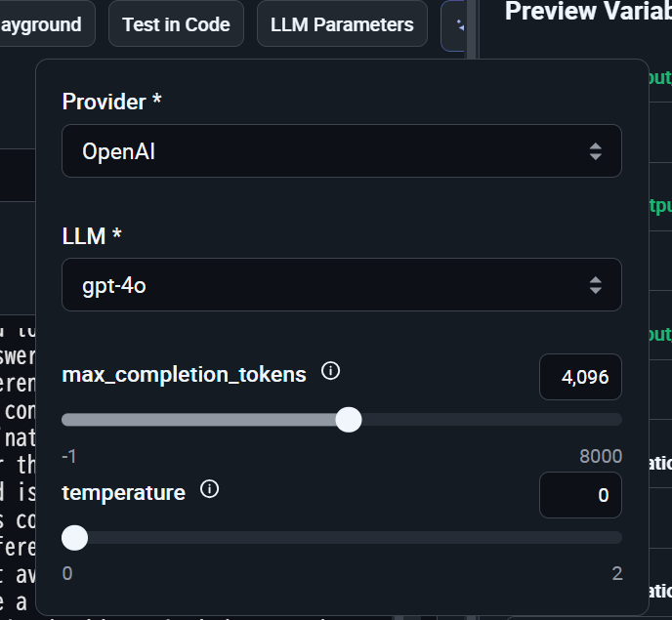This screenshot has height=620, width=672.
Task: Click the max_completion_tokens slider handle
Action: [349, 420]
